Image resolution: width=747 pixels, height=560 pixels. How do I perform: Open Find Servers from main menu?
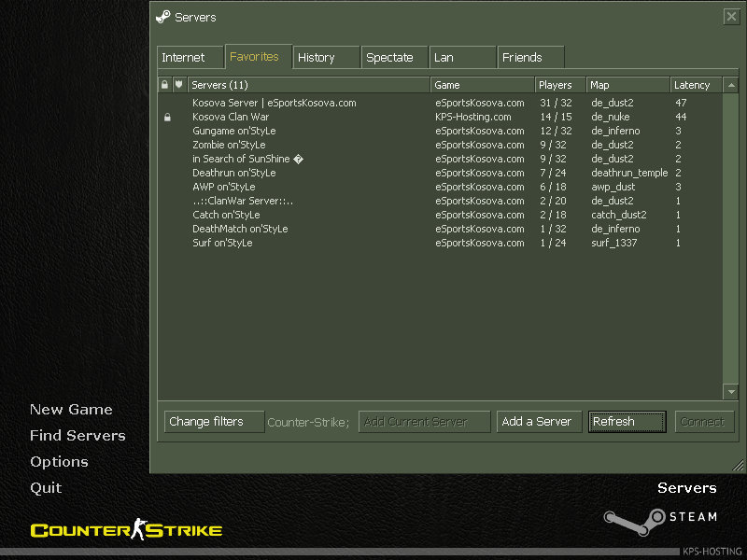[x=78, y=436]
